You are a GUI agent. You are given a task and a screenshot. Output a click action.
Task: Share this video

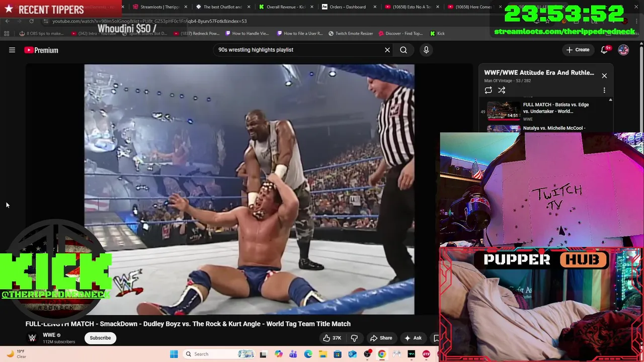click(x=381, y=338)
